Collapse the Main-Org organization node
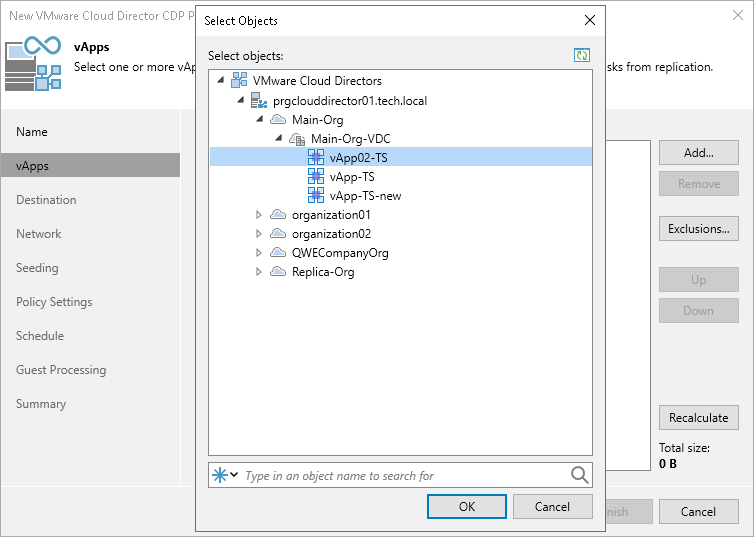The width and height of the screenshot is (754, 537). [x=260, y=119]
